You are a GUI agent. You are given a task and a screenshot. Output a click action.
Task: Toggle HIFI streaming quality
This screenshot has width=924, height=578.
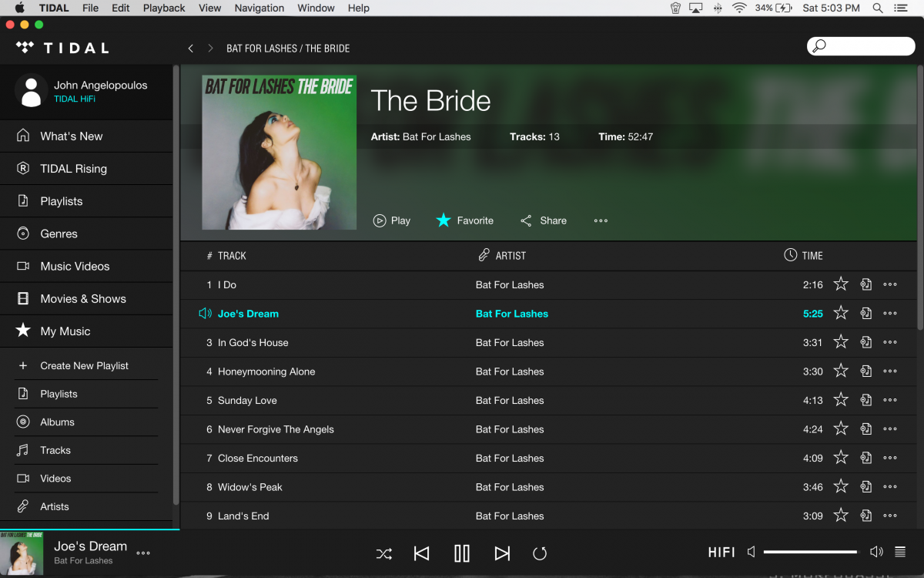coord(721,553)
